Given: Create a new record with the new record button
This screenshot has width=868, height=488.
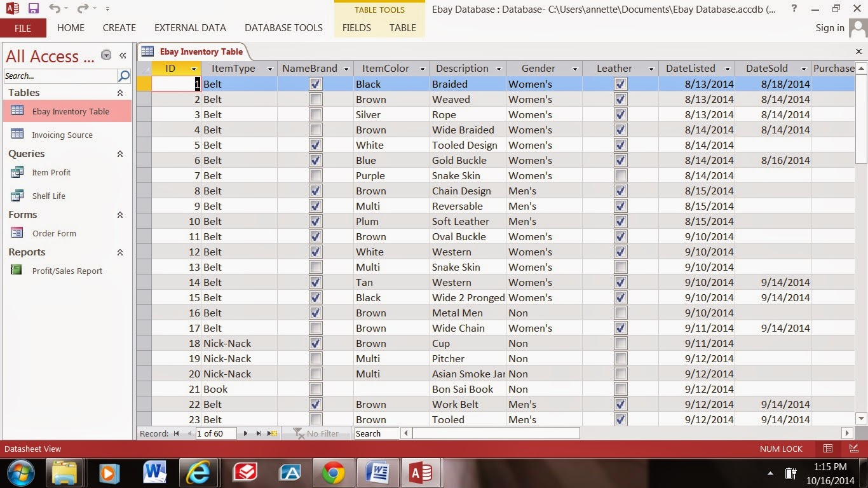Looking at the screenshot, I should (271, 433).
